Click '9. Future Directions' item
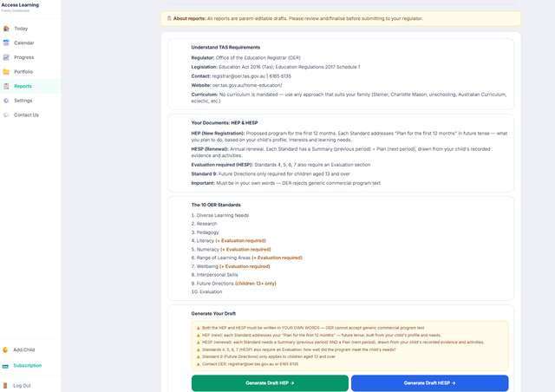555x392 pixels. 233,284
